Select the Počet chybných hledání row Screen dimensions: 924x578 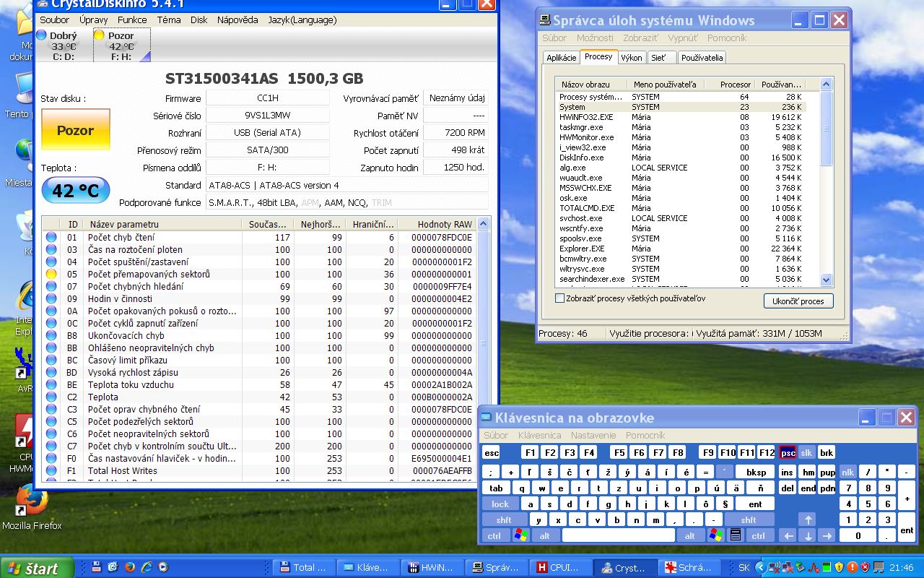point(260,286)
